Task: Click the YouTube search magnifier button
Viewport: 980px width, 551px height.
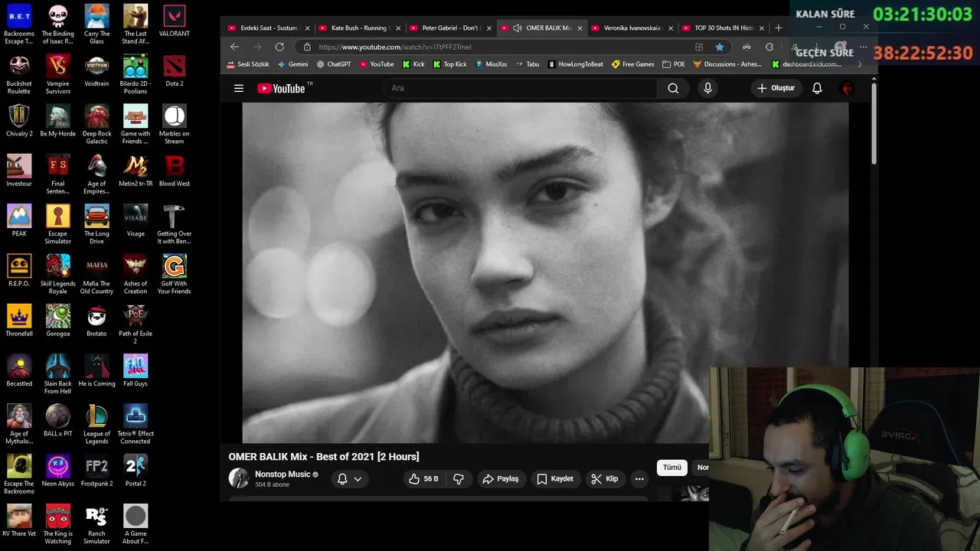Action: [x=673, y=88]
